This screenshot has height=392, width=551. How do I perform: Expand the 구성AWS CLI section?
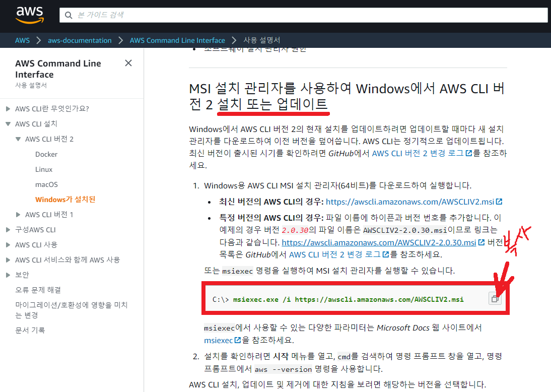click(x=8, y=230)
